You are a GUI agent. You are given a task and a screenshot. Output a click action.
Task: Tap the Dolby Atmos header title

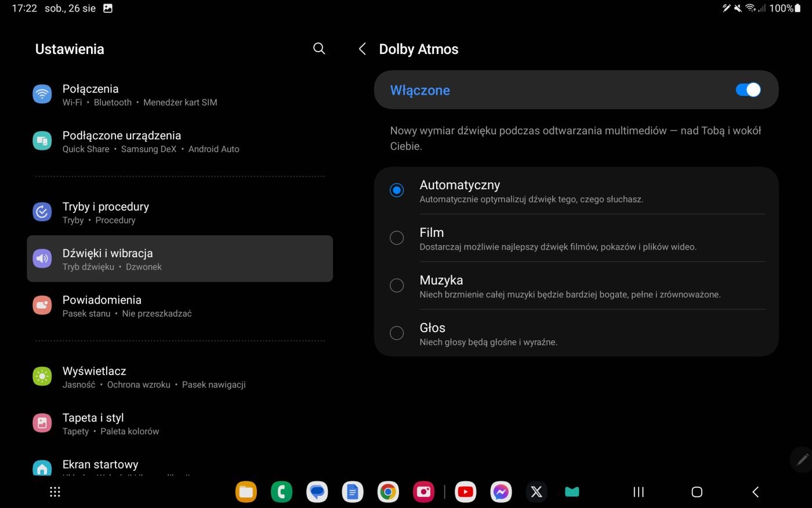point(418,49)
